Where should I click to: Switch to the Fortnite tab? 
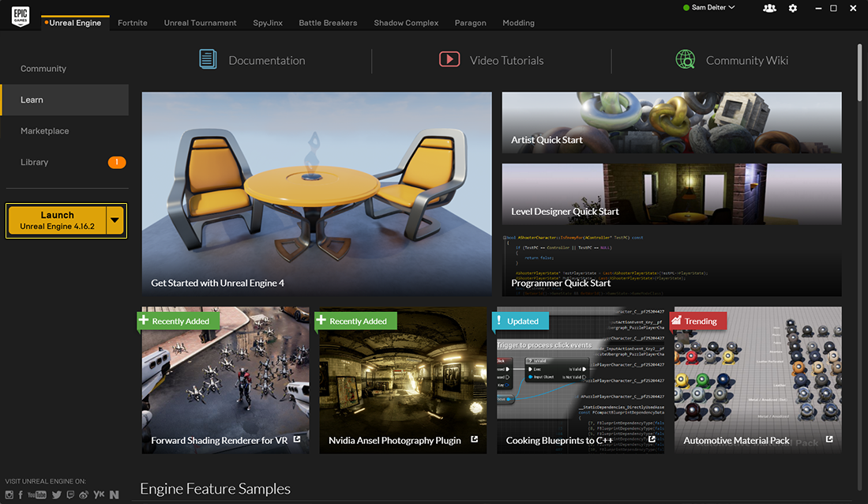tap(133, 23)
